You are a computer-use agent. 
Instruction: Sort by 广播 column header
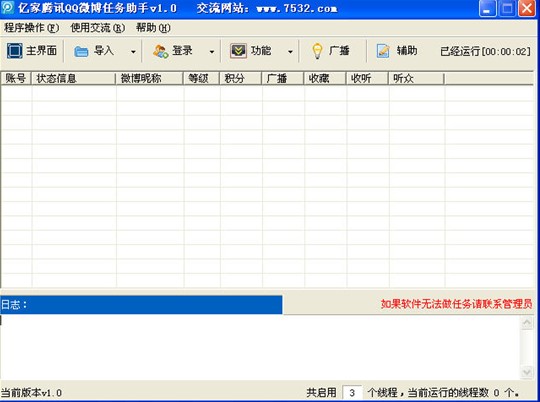tap(283, 79)
